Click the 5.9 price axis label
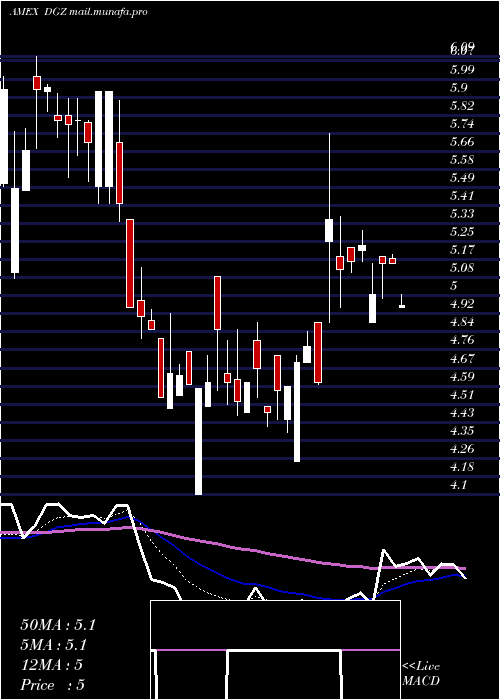This screenshot has width=500, height=700. pyautogui.click(x=459, y=88)
